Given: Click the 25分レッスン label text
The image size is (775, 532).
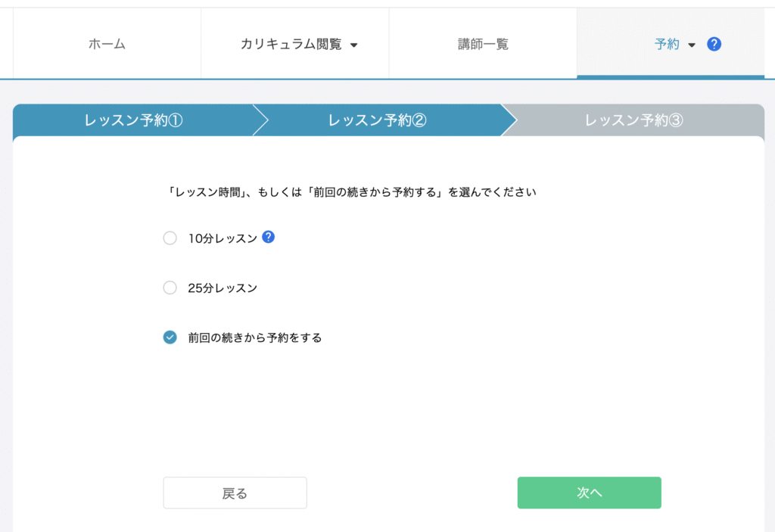Looking at the screenshot, I should pyautogui.click(x=223, y=288).
